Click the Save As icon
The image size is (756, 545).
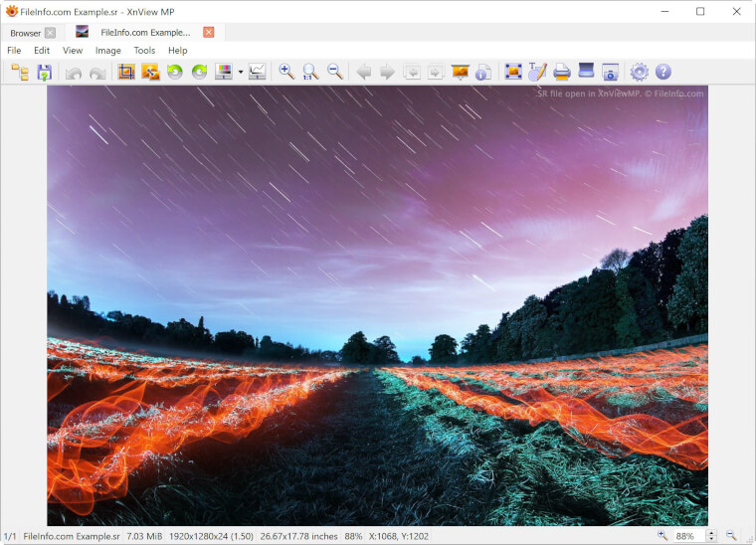(44, 72)
